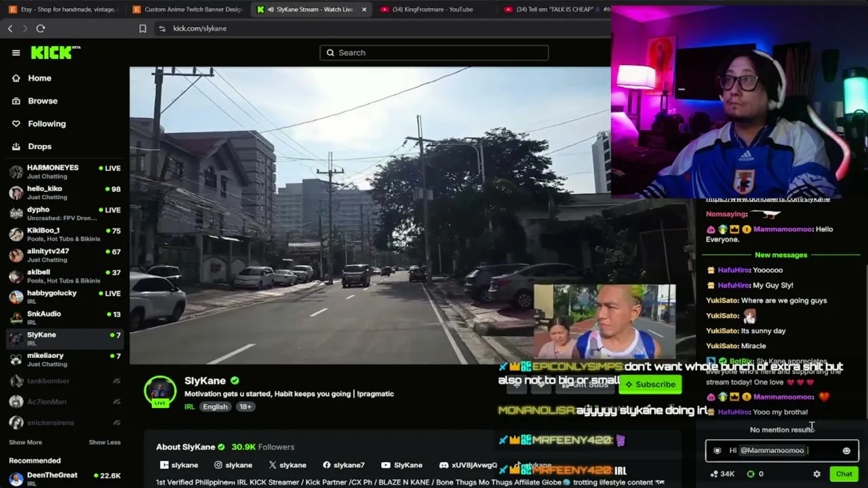Open SlyKane's YouTube link
Image resolution: width=868 pixels, height=488 pixels.
tap(401, 465)
